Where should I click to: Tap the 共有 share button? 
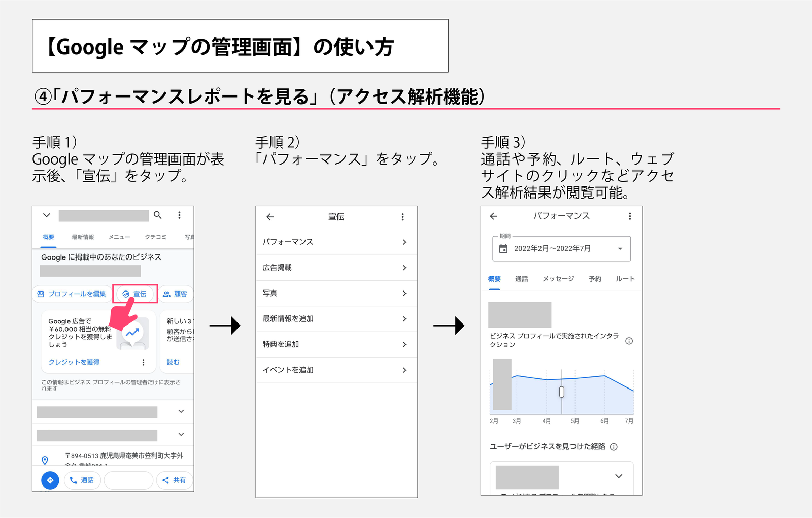(174, 480)
